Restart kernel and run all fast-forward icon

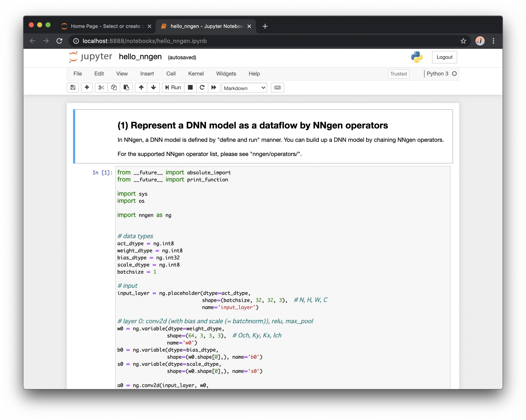214,87
